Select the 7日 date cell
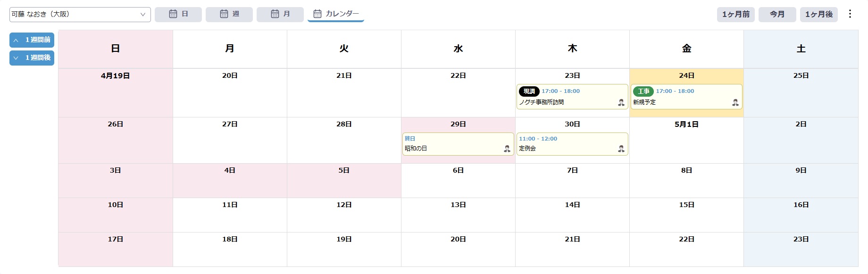This screenshot has width=868, height=274. [x=572, y=181]
